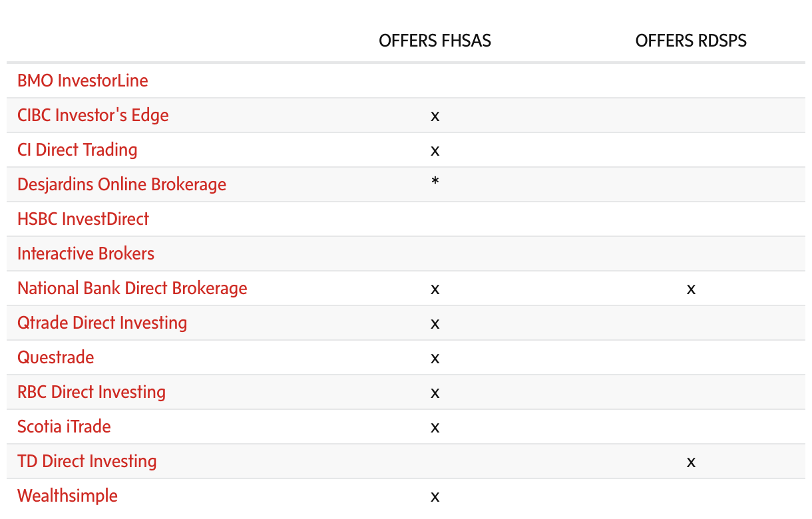Click the RBC Direct Investing link
This screenshot has height=519, width=812.
tap(91, 392)
